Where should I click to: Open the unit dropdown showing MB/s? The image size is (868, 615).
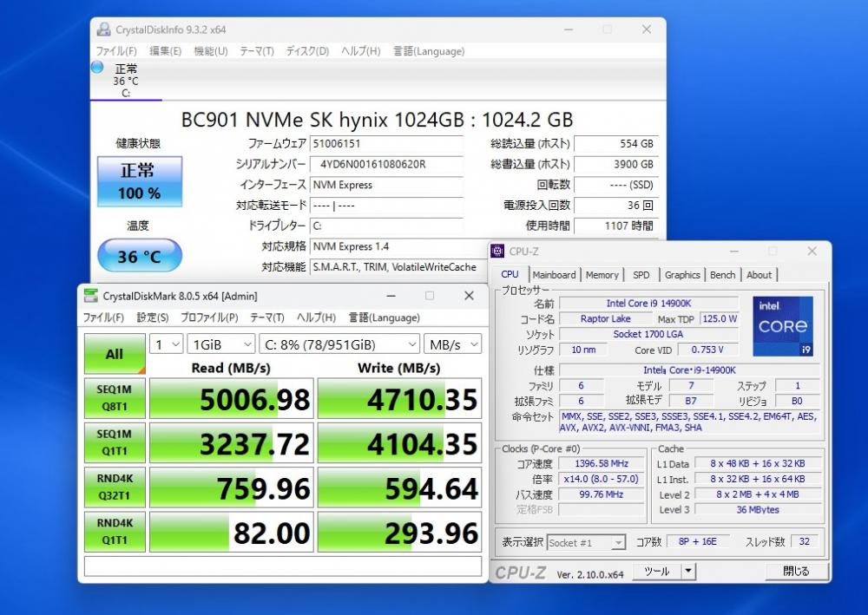click(x=453, y=344)
